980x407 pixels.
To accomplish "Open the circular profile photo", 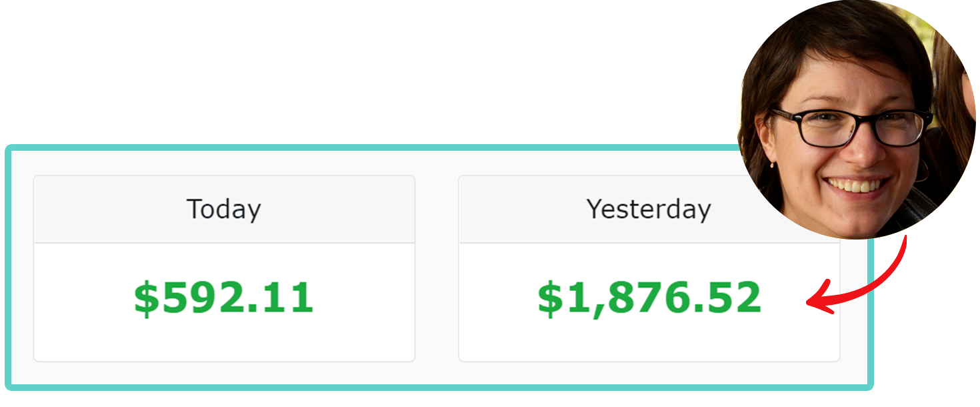I will coord(857,119).
